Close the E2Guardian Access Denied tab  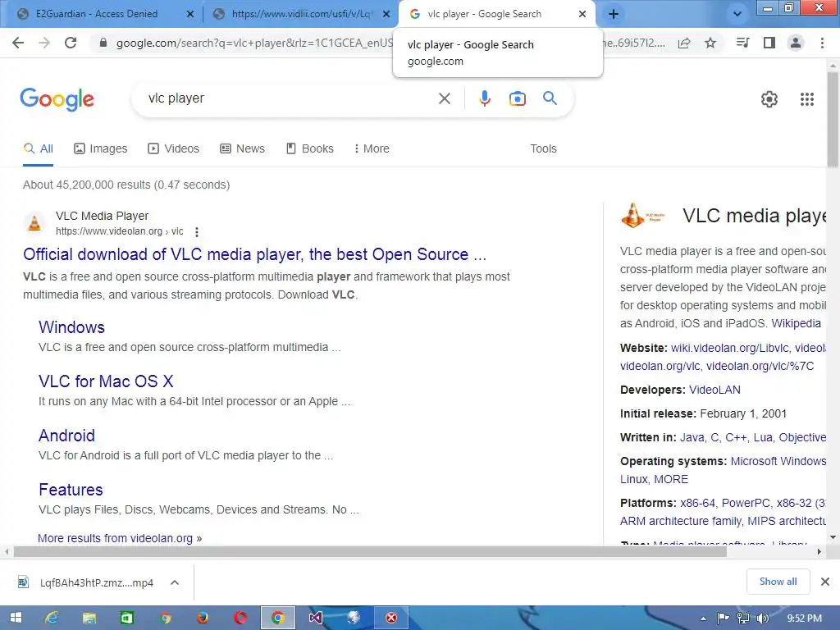[190, 15]
